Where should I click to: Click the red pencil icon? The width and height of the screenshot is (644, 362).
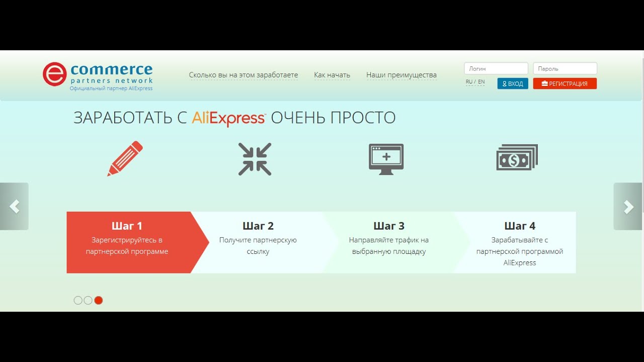point(125,158)
